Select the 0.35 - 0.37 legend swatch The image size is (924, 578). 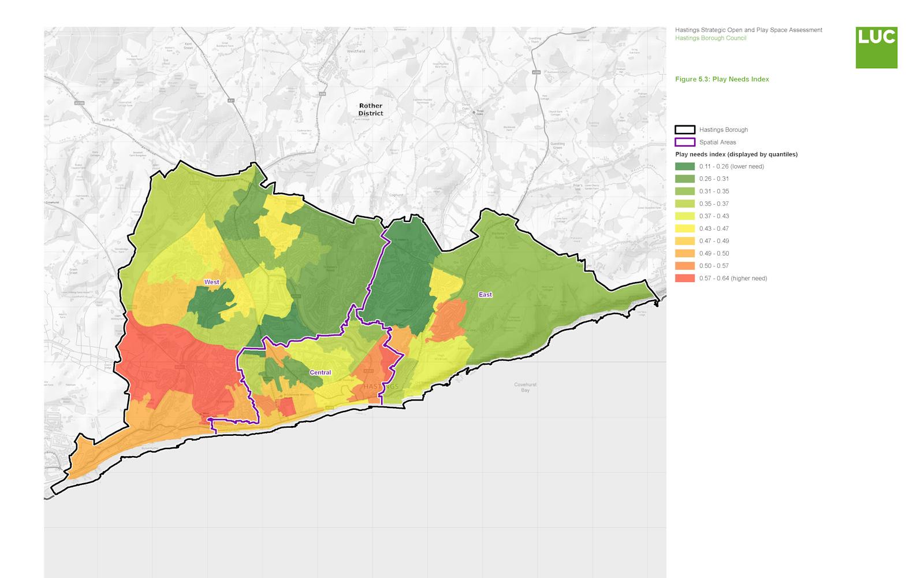click(x=685, y=203)
